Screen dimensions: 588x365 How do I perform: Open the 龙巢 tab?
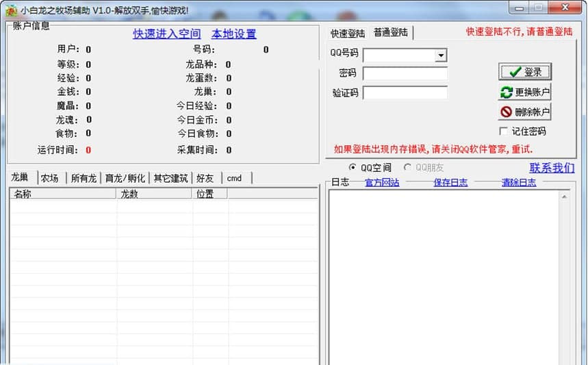(19, 177)
